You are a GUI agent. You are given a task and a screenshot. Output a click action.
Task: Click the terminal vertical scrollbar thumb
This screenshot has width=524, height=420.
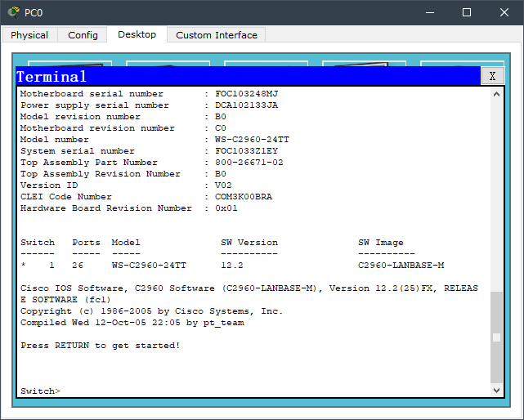pyautogui.click(x=496, y=337)
